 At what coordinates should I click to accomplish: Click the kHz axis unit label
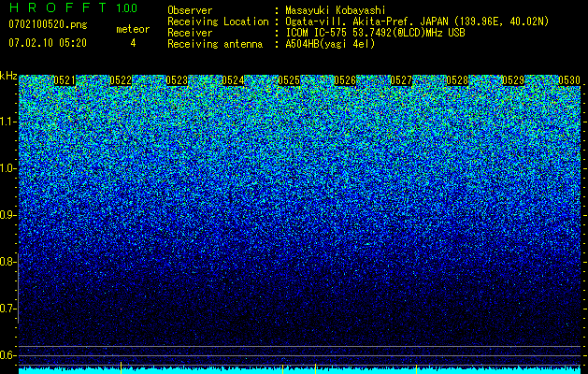pos(8,76)
